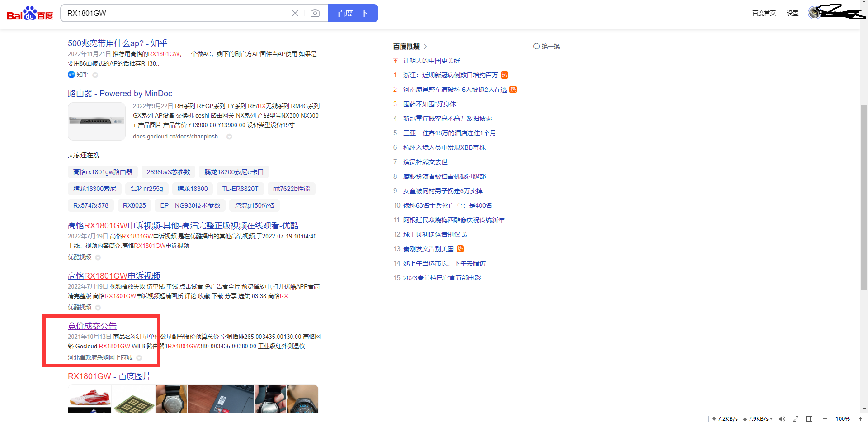Expand the dropdown beside 知乎 source

(95, 75)
